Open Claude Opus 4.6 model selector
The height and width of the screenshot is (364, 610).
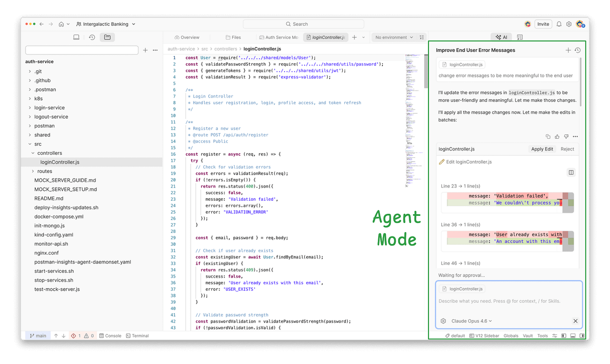(x=471, y=321)
